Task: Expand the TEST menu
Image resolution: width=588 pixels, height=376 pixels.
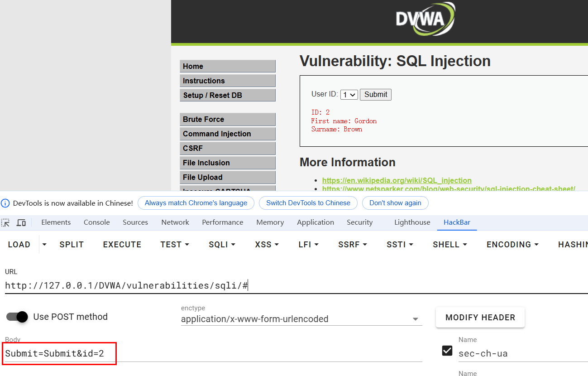Action: click(175, 245)
